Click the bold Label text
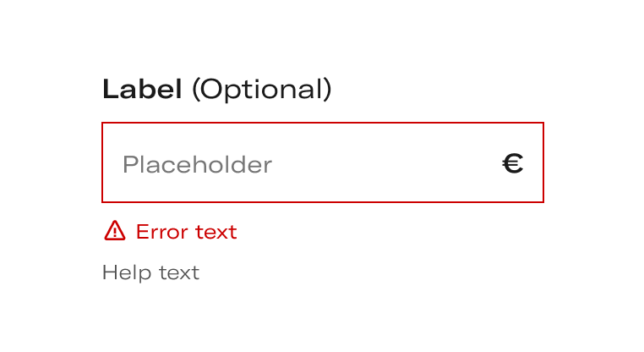The image size is (644, 352). pos(142,89)
